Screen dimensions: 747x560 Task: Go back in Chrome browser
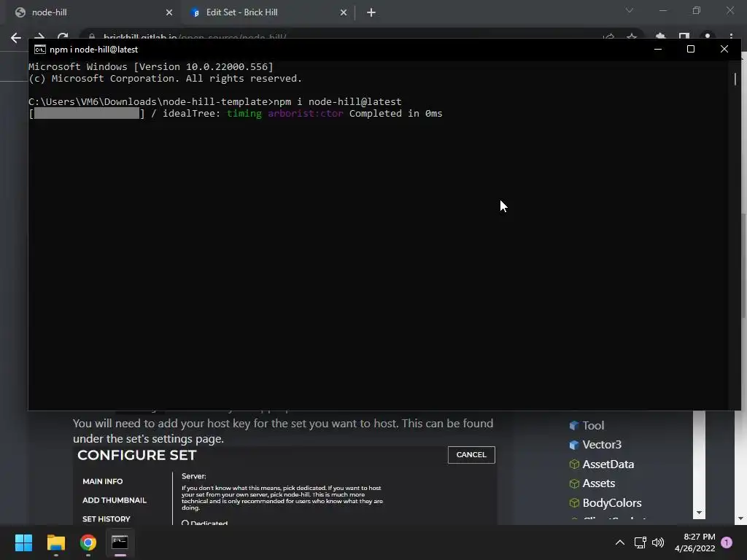[16, 38]
